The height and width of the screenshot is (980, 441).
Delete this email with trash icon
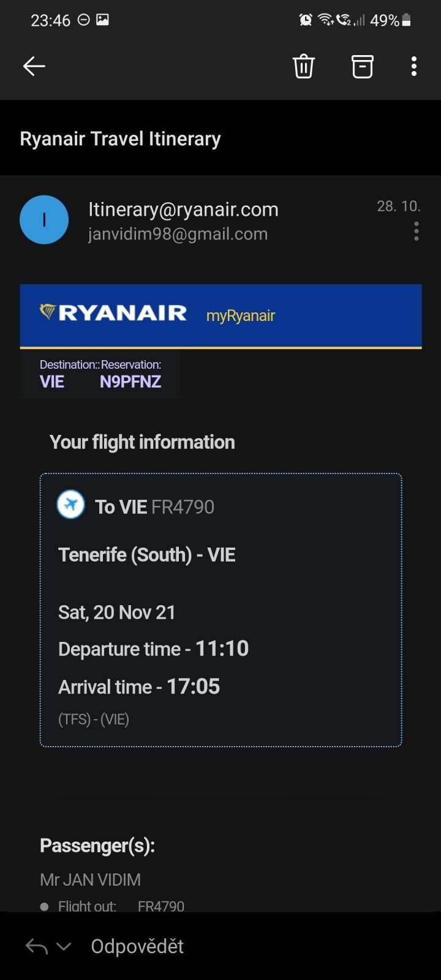(x=304, y=66)
